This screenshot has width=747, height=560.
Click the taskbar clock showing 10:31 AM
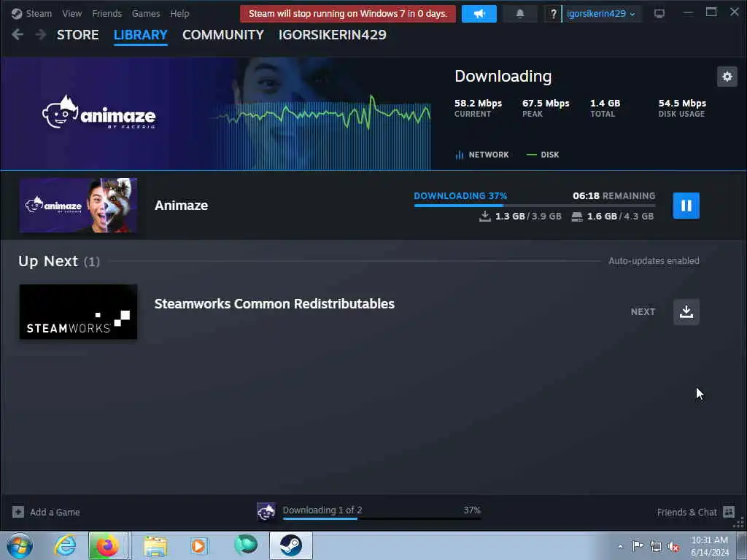click(709, 546)
